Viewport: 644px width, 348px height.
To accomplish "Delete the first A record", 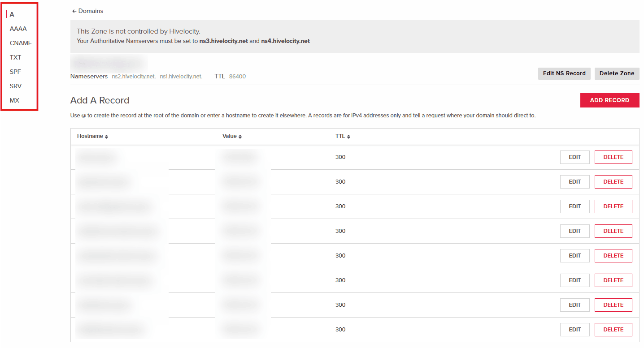I will (613, 157).
